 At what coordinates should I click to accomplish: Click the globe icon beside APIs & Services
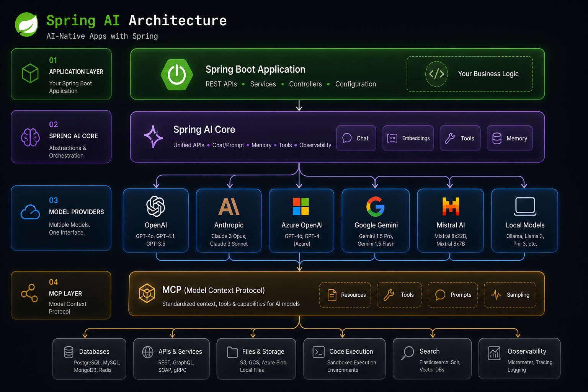148,352
